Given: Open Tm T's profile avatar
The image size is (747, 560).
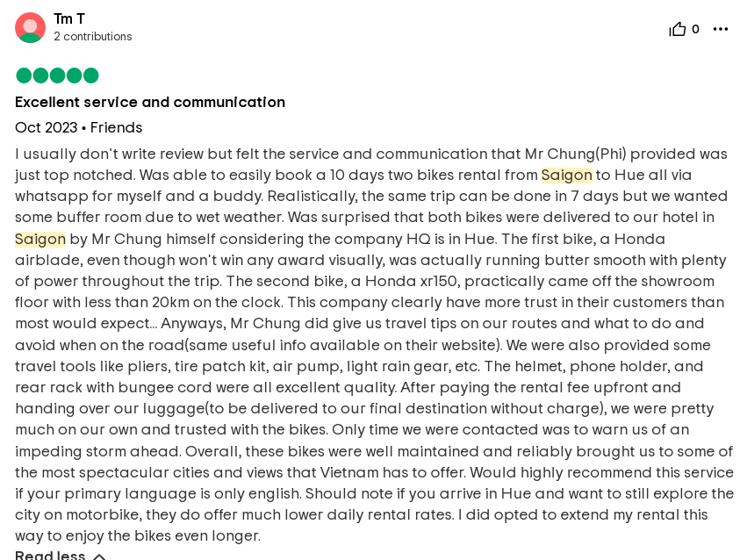Looking at the screenshot, I should (30, 27).
